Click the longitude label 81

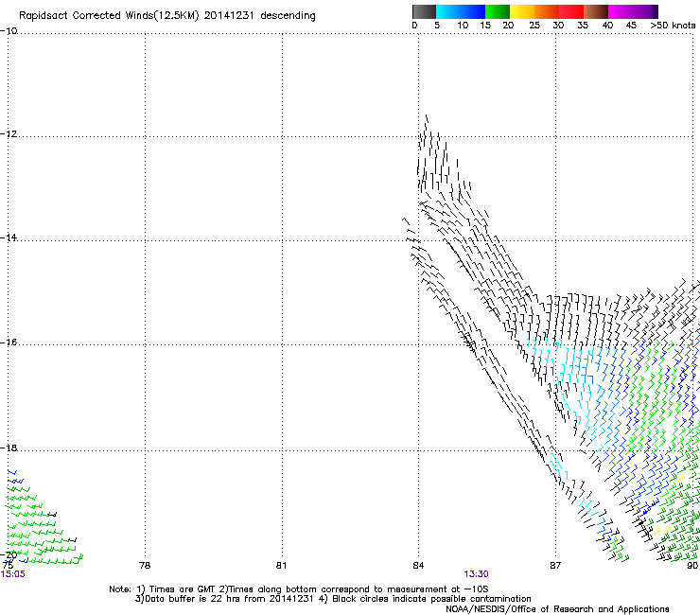pos(281,566)
